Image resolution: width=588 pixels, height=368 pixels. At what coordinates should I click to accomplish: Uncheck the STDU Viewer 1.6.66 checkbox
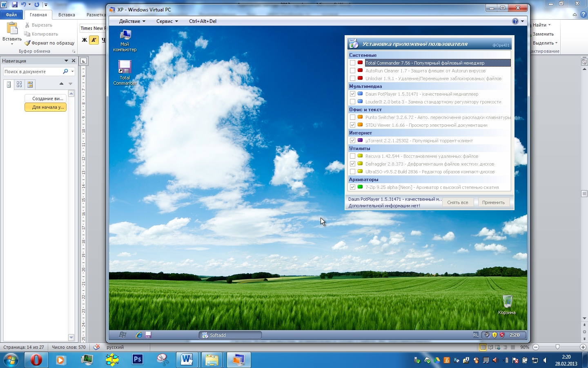point(352,125)
